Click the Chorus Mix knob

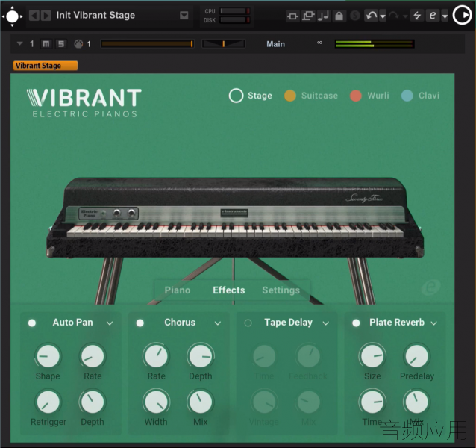[x=201, y=402]
